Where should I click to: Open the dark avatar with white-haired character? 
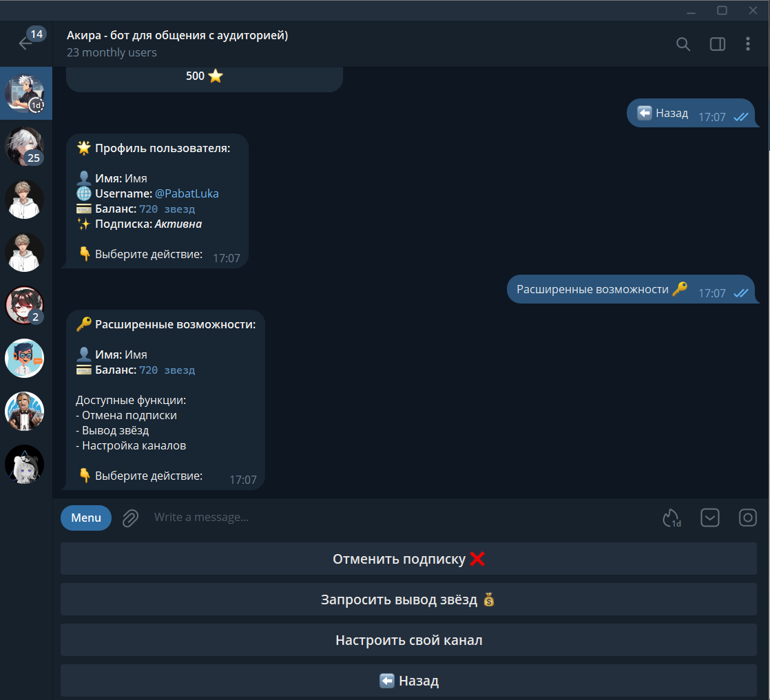tap(25, 465)
